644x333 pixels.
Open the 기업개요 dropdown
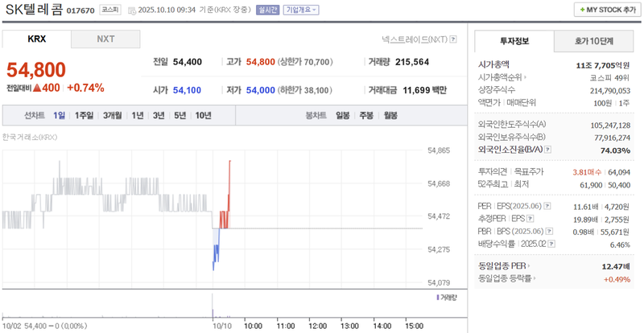pos(301,10)
